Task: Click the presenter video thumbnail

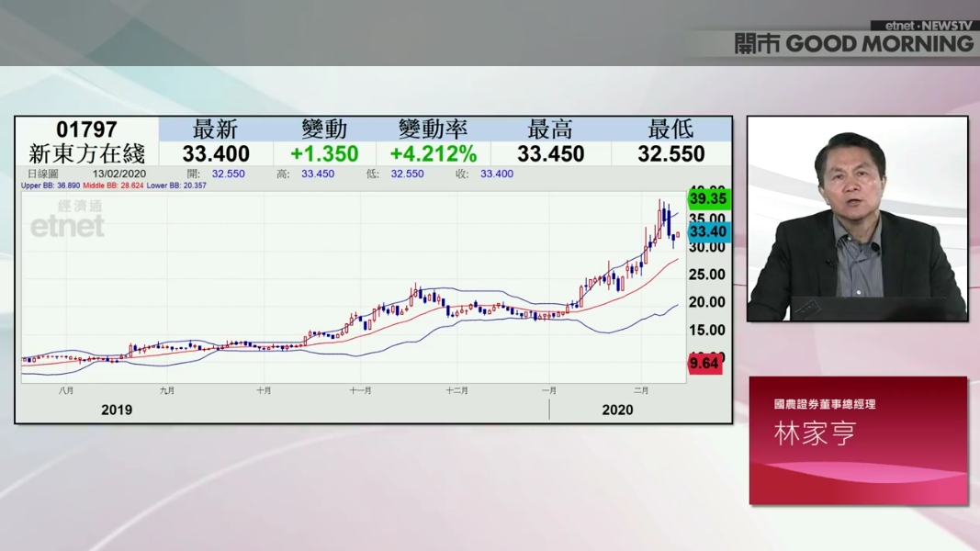Action: pyautogui.click(x=858, y=219)
